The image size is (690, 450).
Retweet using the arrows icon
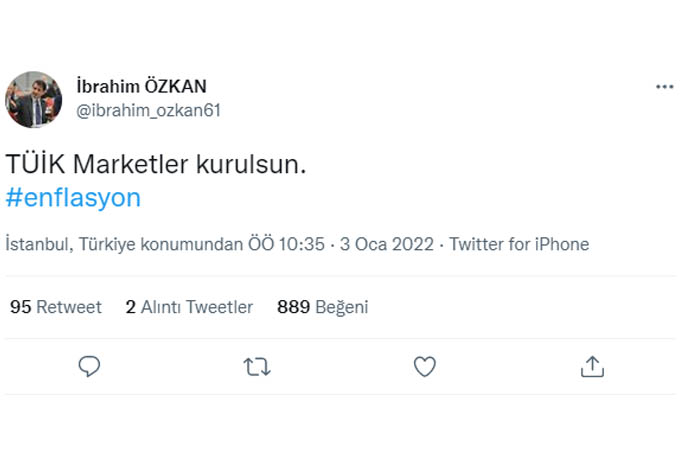click(x=257, y=367)
